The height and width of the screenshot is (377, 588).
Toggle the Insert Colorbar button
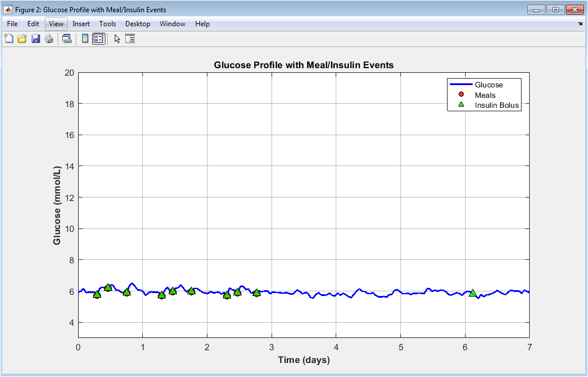click(85, 39)
